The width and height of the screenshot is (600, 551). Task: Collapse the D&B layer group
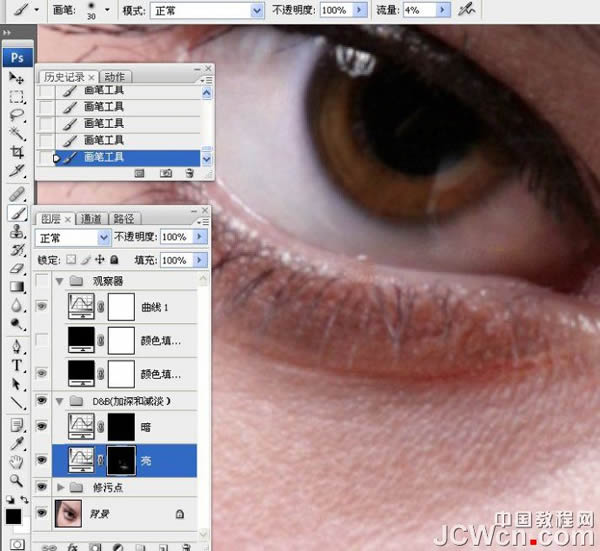[x=59, y=401]
